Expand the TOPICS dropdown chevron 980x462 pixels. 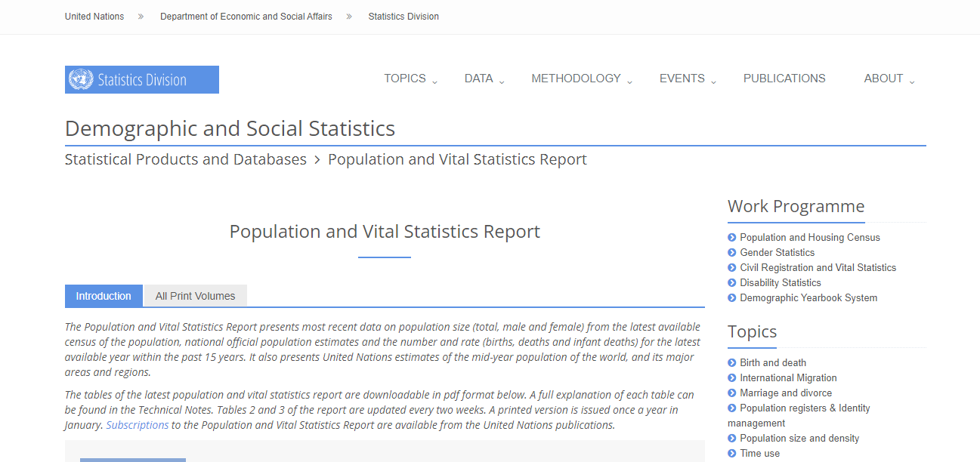[x=434, y=82]
